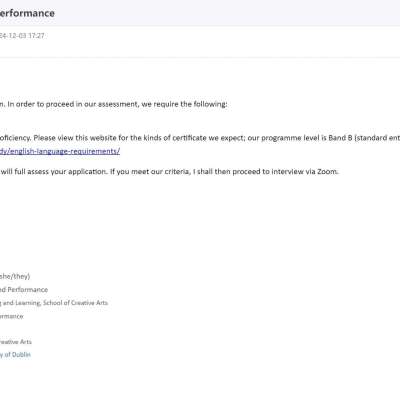Click the 'of Dublin' signature link
Screen dimensions: 400x400
pyautogui.click(x=15, y=355)
